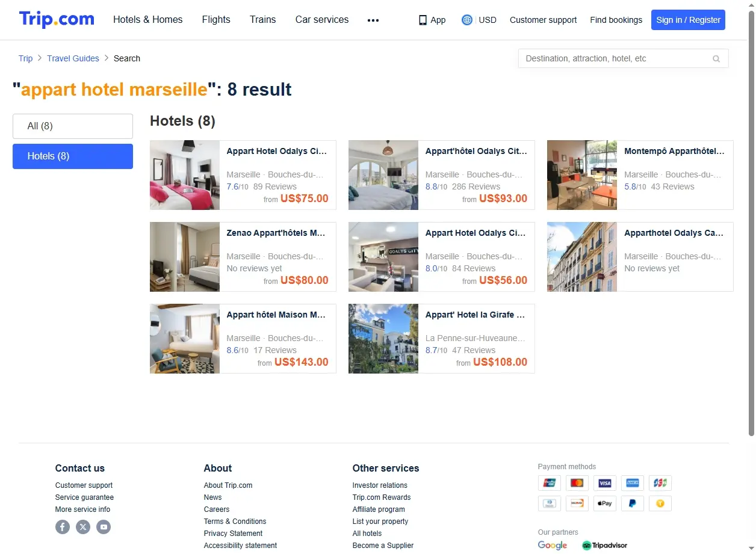
Task: Click the PayPal payment icon
Action: (633, 503)
